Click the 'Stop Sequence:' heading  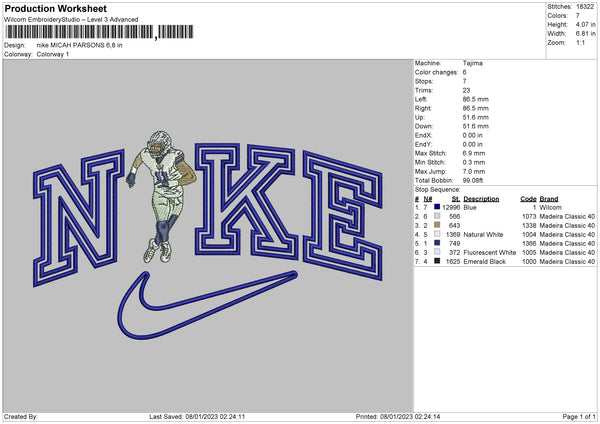pos(437,190)
